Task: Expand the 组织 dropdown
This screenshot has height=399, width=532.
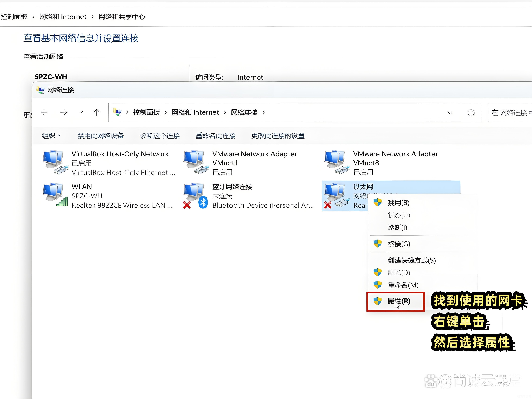Action: (51, 136)
